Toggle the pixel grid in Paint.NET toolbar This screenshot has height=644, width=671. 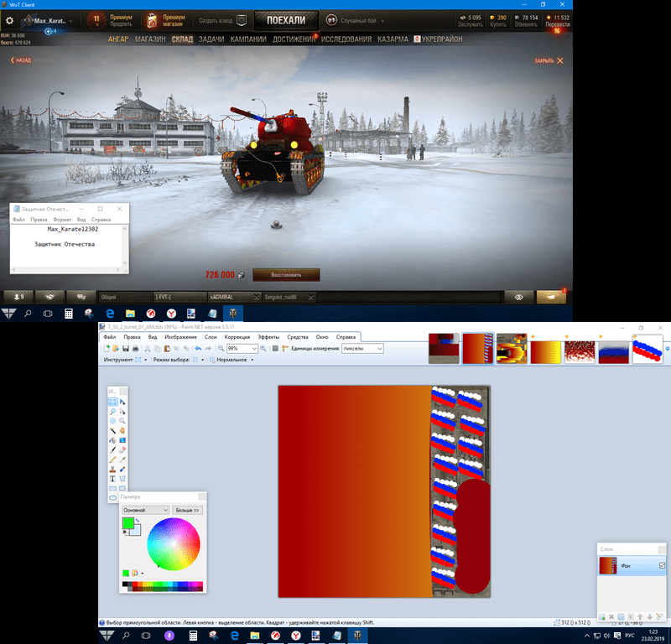click(276, 349)
